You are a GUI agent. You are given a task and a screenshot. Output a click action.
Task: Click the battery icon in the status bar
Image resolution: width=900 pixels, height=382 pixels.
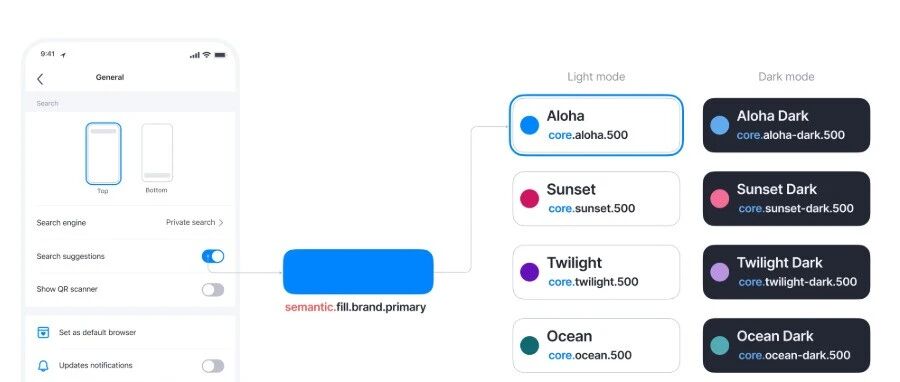coord(220,55)
